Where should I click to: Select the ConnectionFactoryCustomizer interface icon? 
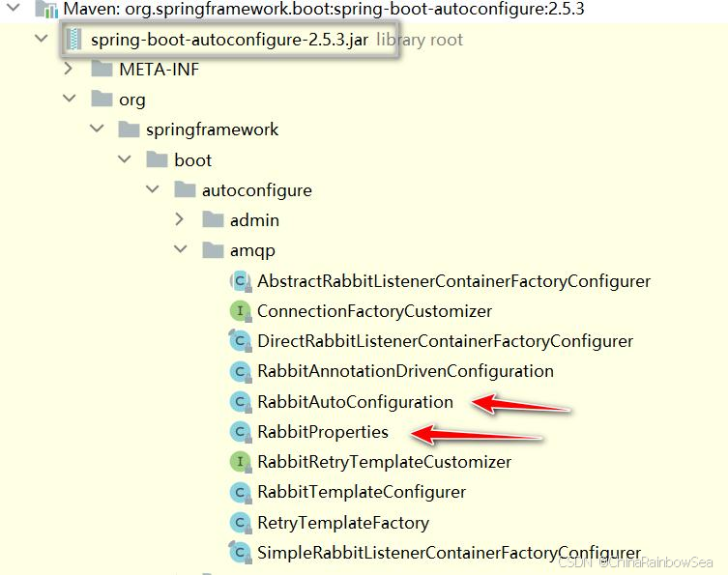click(x=241, y=311)
